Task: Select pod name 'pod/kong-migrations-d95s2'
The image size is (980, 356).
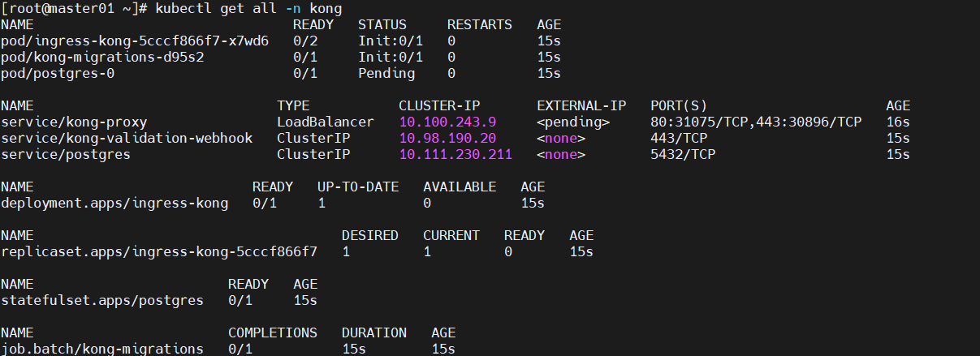Action: tap(102, 57)
